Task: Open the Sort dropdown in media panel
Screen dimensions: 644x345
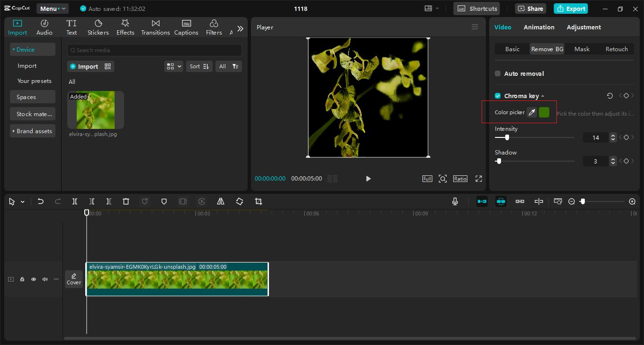Action: pyautogui.click(x=199, y=66)
